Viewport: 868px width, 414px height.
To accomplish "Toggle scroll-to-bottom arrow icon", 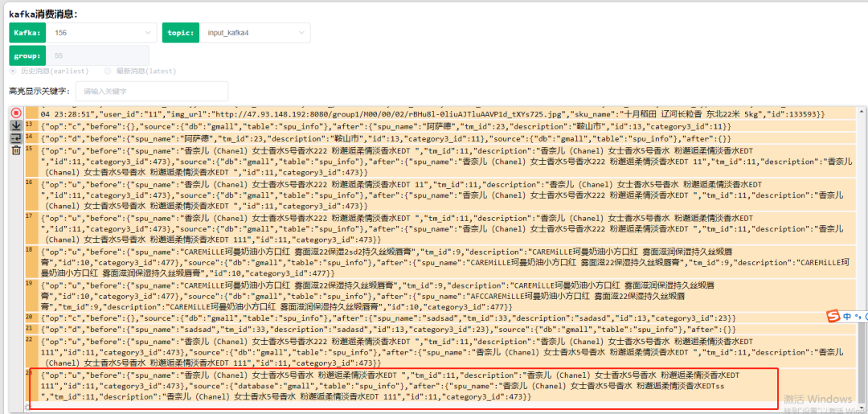I will pos(16,125).
